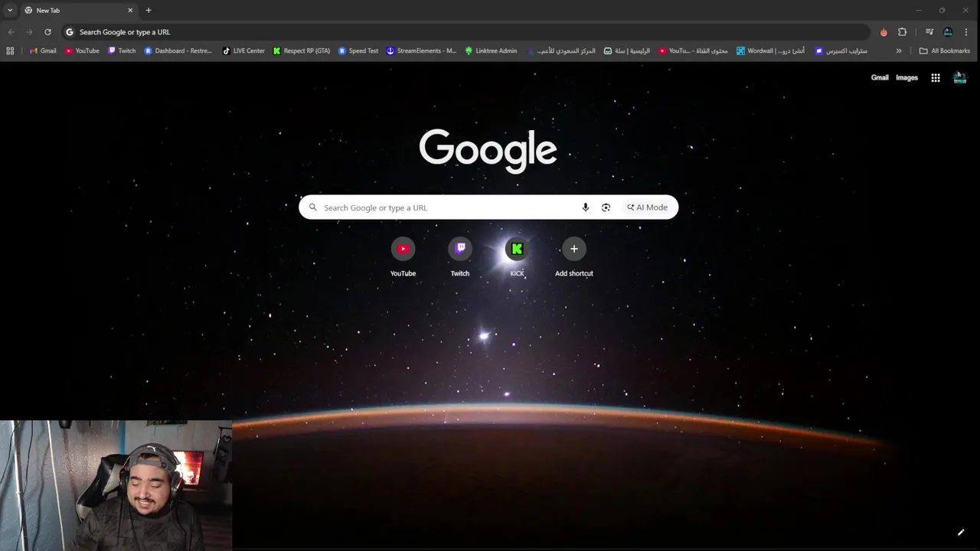Reload the current page
980x551 pixels.
[x=47, y=32]
